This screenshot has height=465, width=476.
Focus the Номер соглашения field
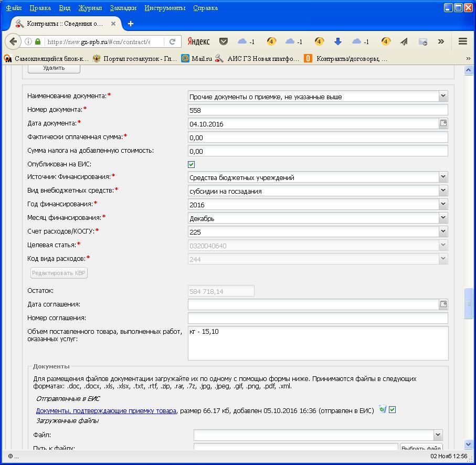tap(318, 318)
